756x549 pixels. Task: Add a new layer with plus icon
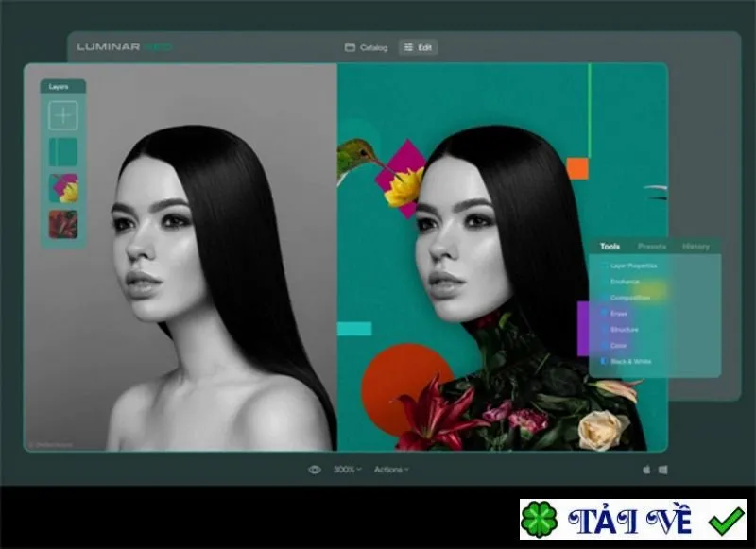pyautogui.click(x=63, y=115)
